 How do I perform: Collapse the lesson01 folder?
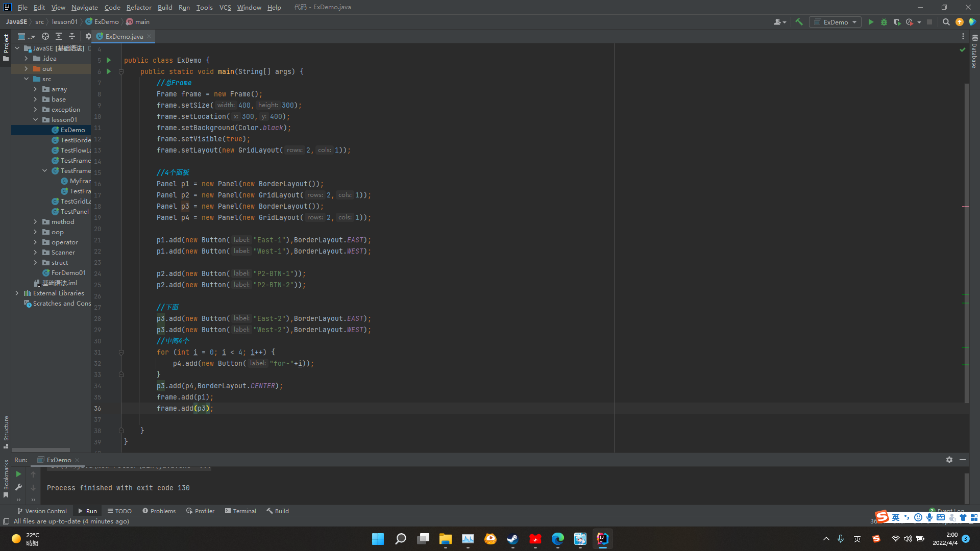point(35,120)
